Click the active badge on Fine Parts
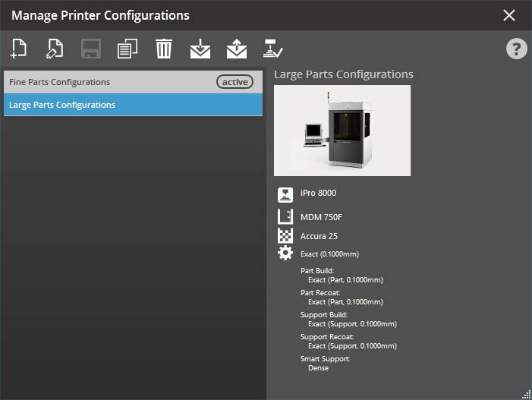The width and height of the screenshot is (532, 400). 235,82
